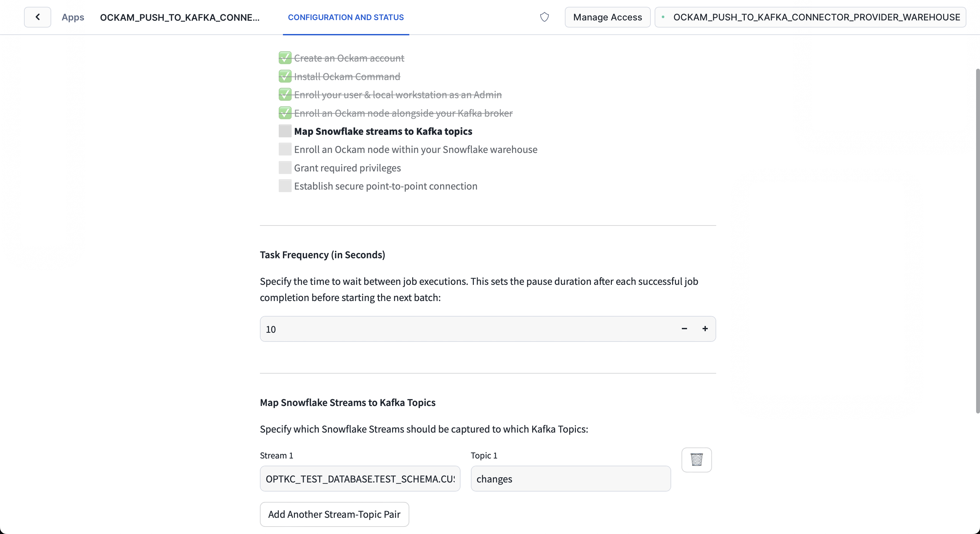Open the Configuration and Status tab
Viewport: 980px width, 534px height.
coord(345,17)
